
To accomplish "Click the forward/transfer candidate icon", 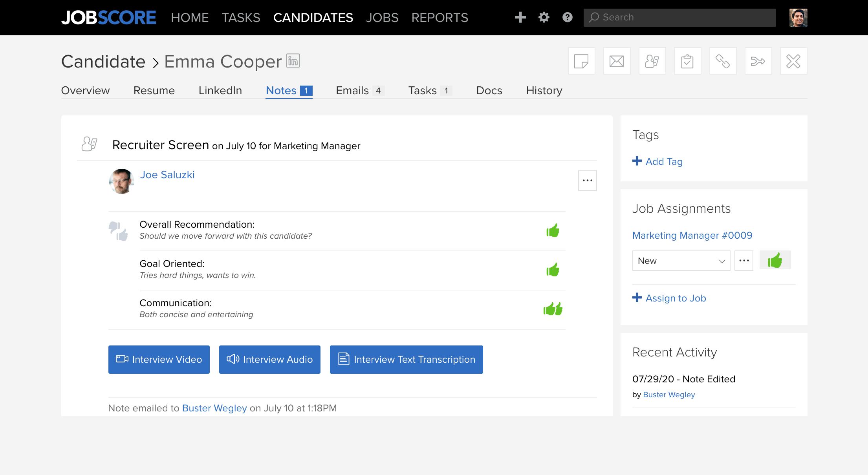I will [x=757, y=61].
